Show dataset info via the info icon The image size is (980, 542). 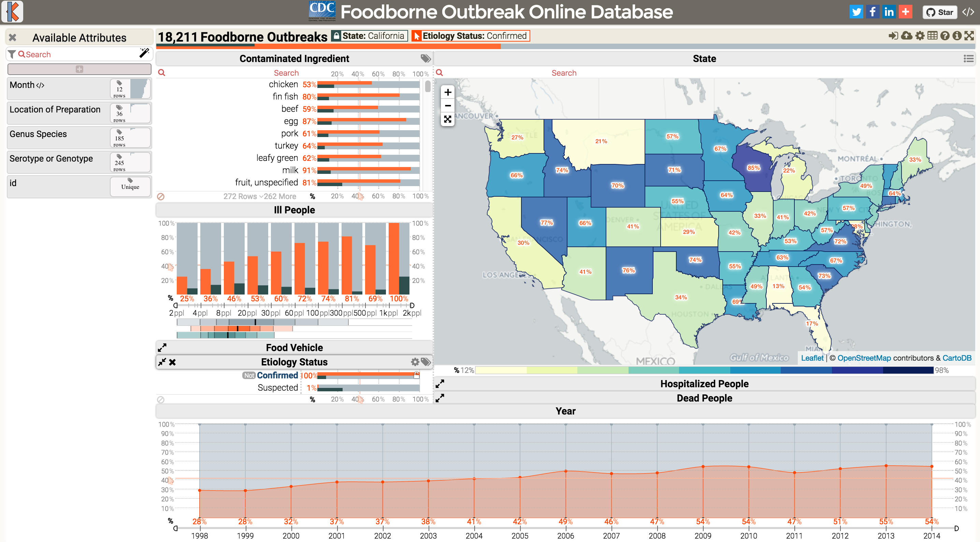(957, 36)
